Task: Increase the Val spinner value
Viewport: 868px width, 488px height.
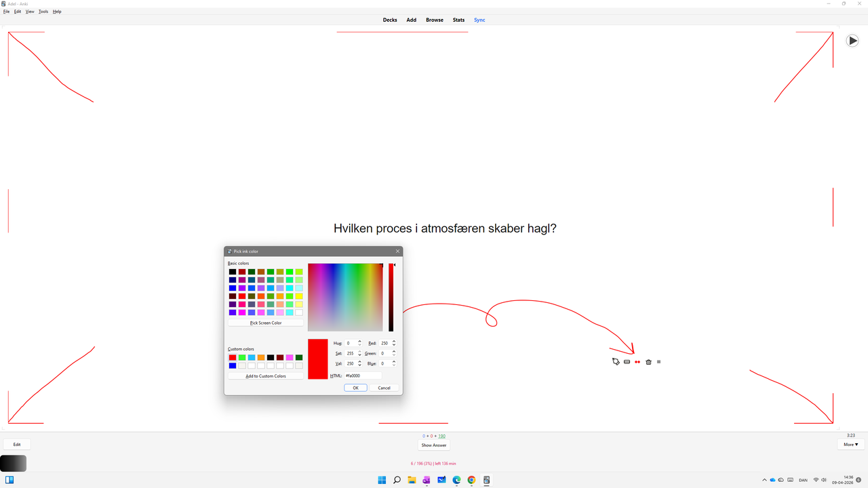Action: tap(359, 362)
